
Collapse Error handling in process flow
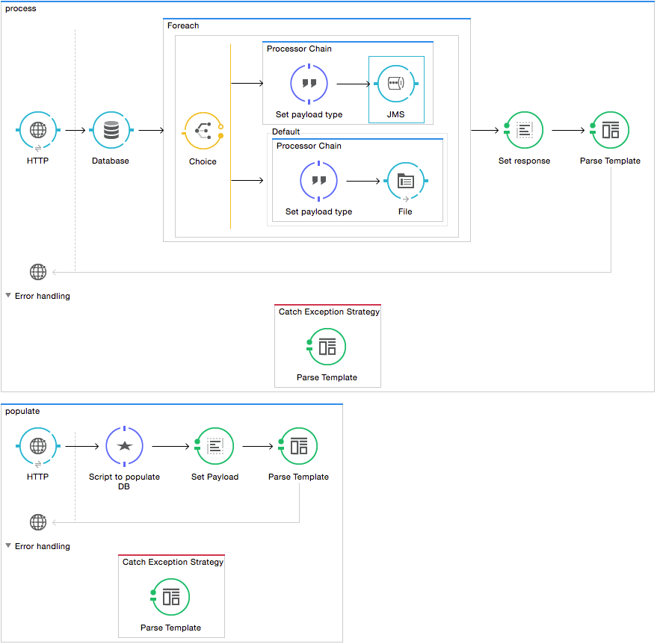[x=8, y=296]
